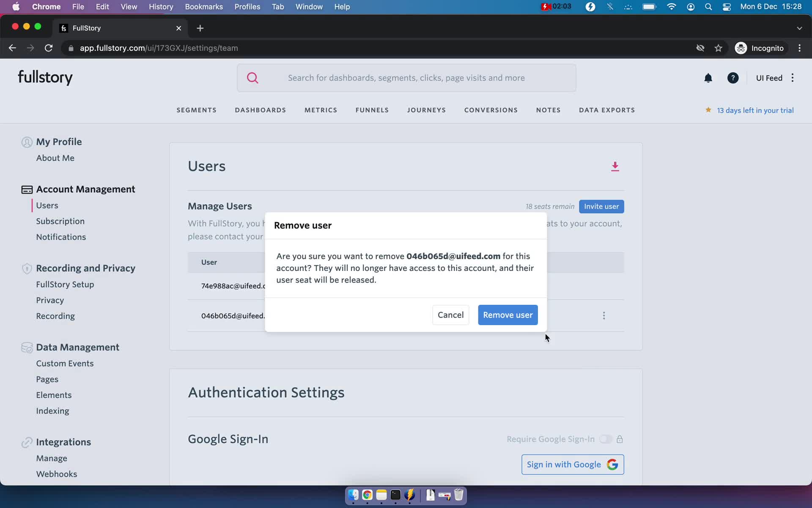812x508 pixels.
Task: Open the UI Feed account kebab menu
Action: [x=793, y=78]
